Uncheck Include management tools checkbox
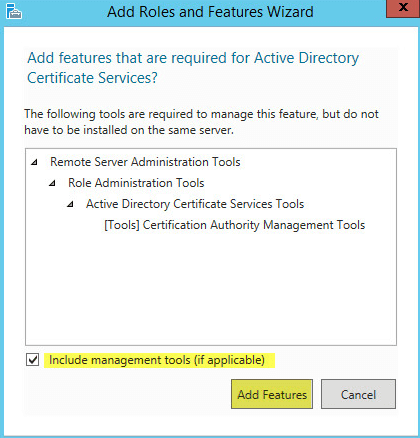 (32, 360)
